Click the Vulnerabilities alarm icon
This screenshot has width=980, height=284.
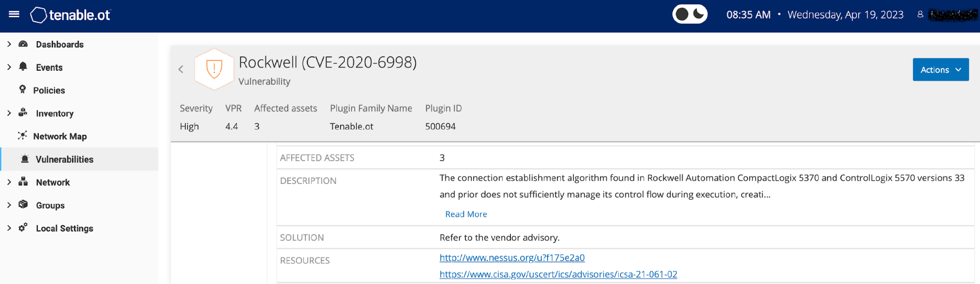[25, 159]
